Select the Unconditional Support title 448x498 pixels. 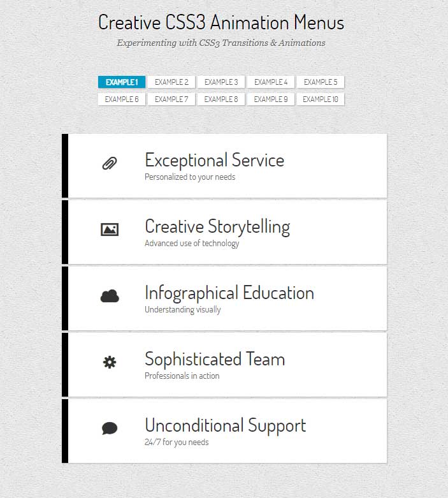tap(226, 426)
